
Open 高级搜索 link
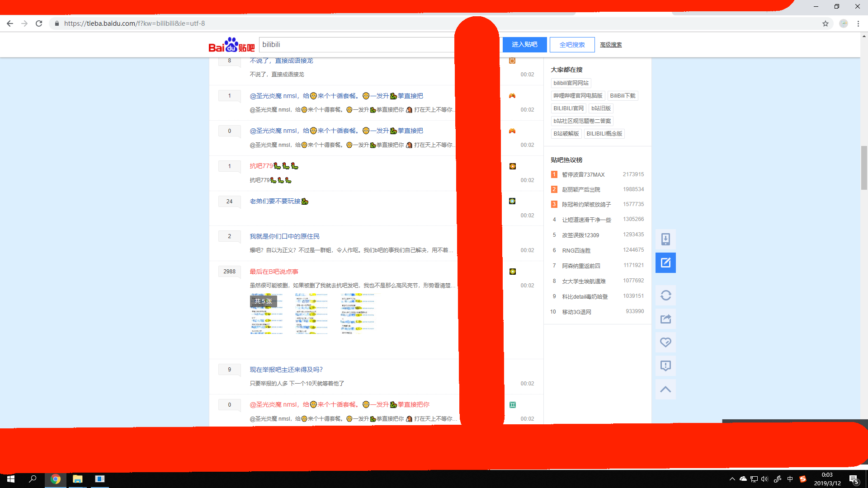[x=611, y=45]
